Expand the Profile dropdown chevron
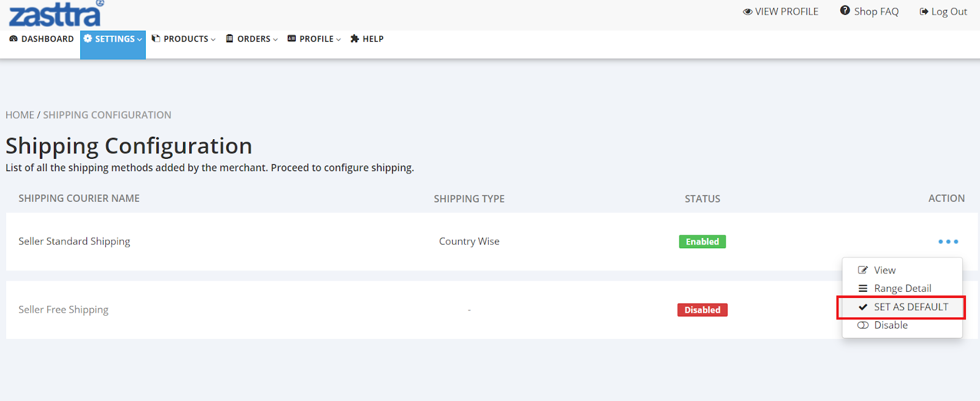Image resolution: width=980 pixels, height=401 pixels. 339,40
